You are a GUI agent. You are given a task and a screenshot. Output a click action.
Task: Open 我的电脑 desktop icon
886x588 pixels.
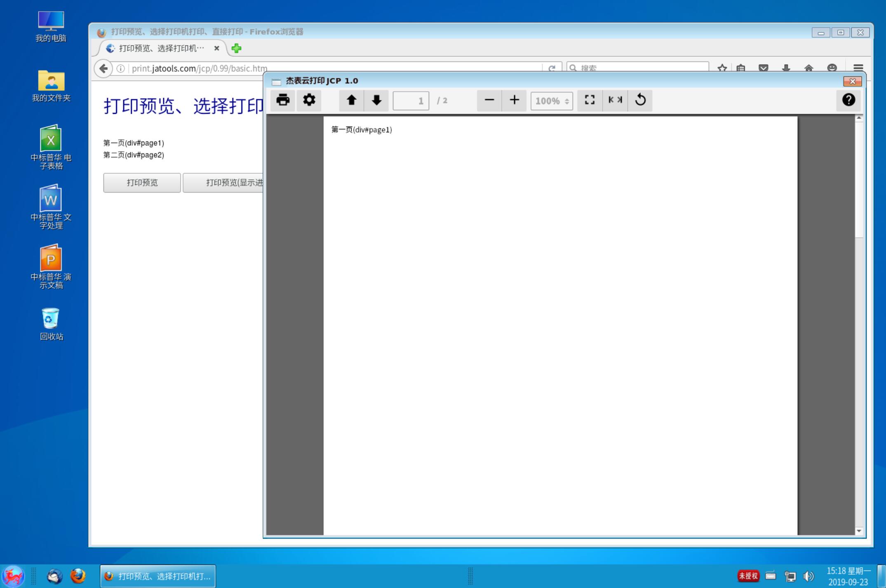[51, 27]
